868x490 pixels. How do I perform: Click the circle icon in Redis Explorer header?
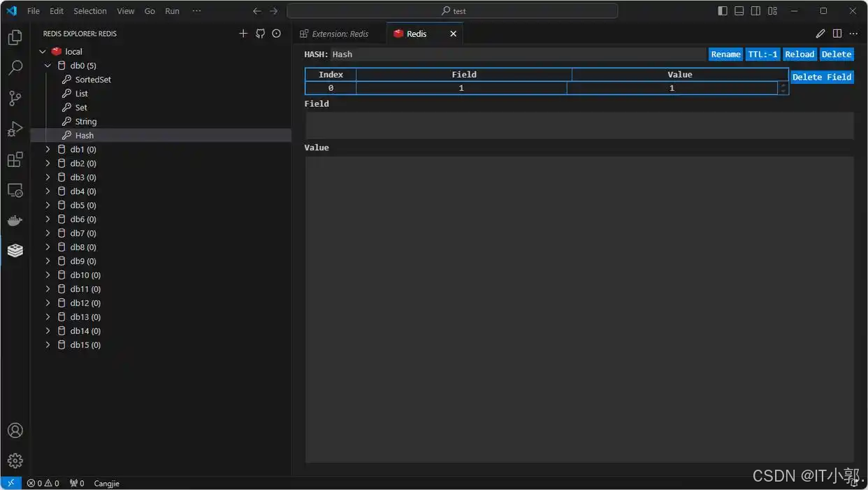[277, 34]
